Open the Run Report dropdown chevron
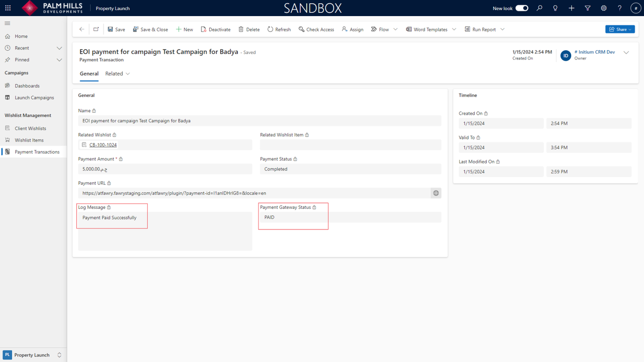 502,29
